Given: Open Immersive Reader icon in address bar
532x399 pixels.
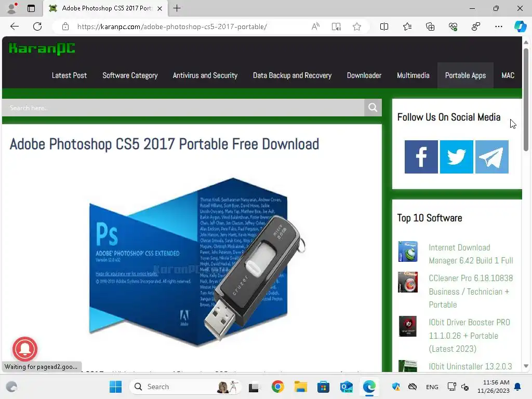Looking at the screenshot, I should (x=336, y=26).
